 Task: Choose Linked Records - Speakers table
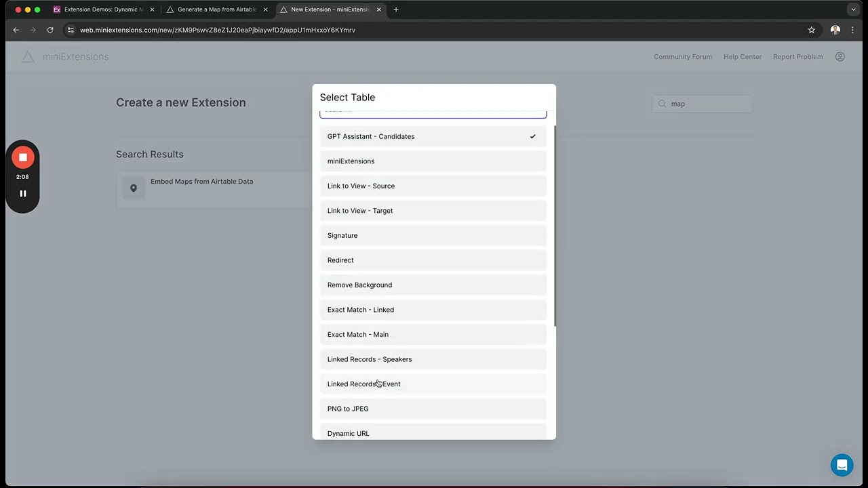pyautogui.click(x=433, y=359)
